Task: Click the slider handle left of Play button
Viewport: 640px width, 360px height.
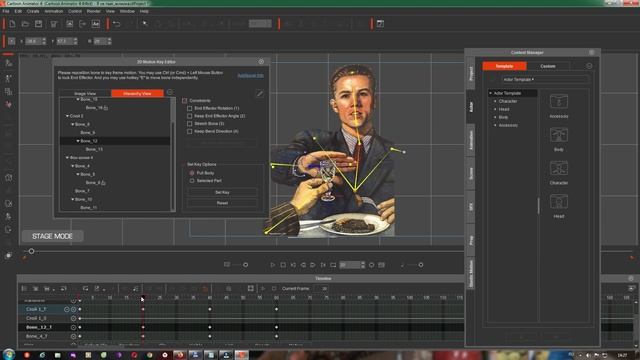Action: point(245,265)
